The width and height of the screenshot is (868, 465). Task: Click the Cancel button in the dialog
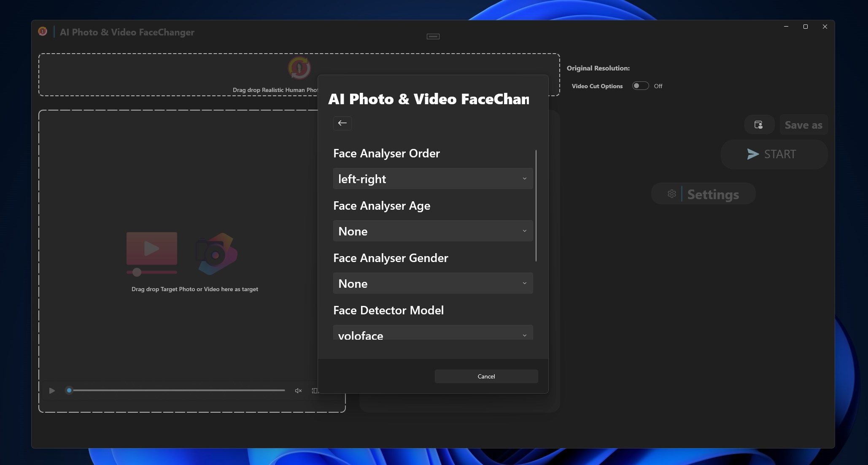[x=486, y=376]
